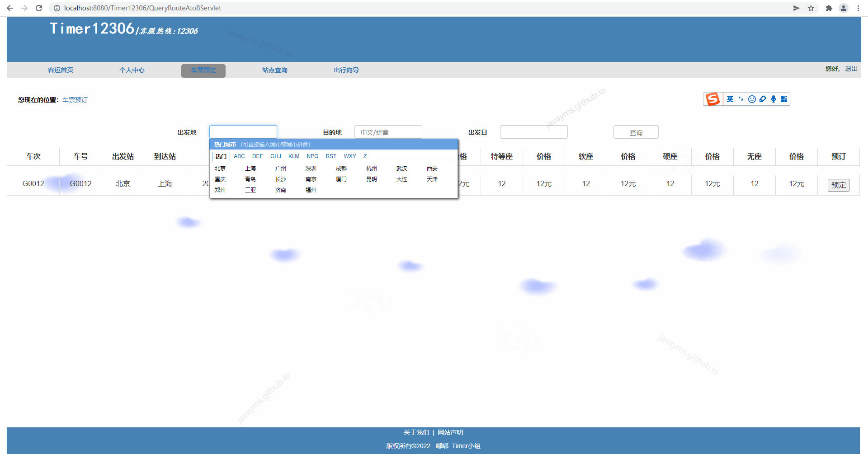
Task: Click the Sogou input method logo
Action: (712, 99)
